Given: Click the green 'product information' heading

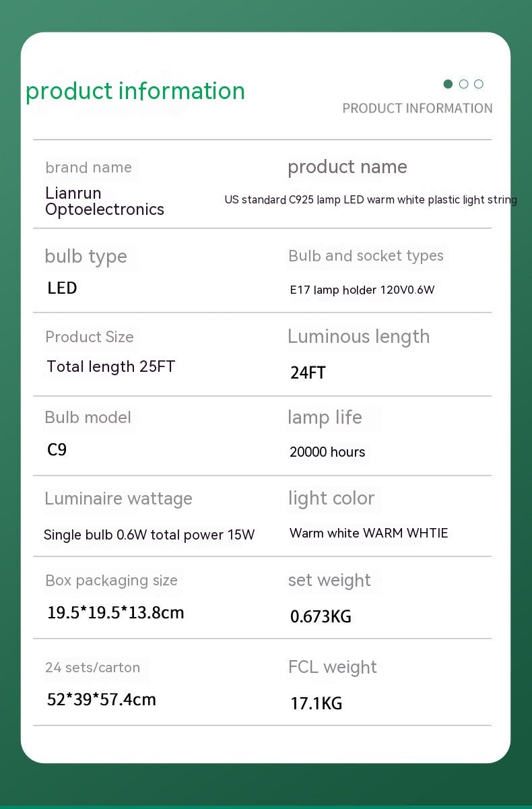Looking at the screenshot, I should [135, 91].
